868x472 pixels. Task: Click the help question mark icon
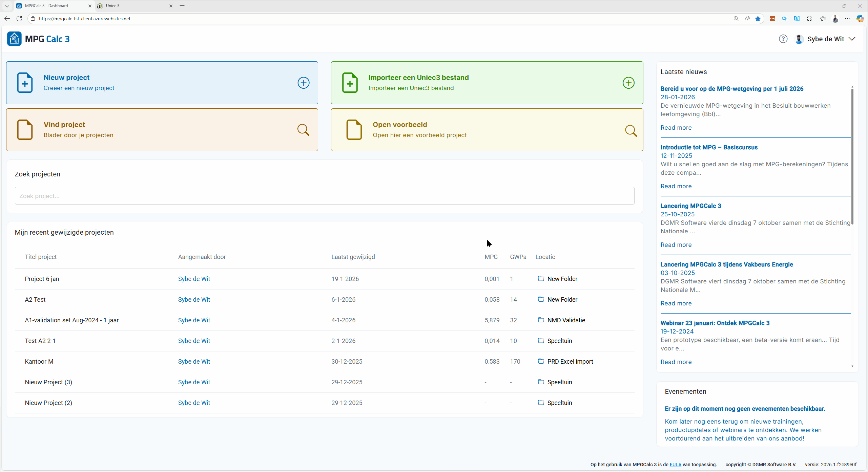pyautogui.click(x=783, y=39)
